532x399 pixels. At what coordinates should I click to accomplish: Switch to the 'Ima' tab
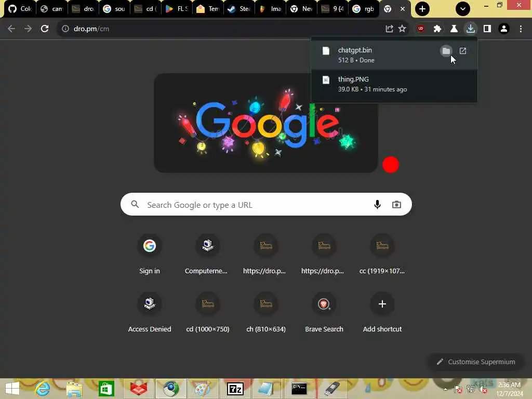270,9
